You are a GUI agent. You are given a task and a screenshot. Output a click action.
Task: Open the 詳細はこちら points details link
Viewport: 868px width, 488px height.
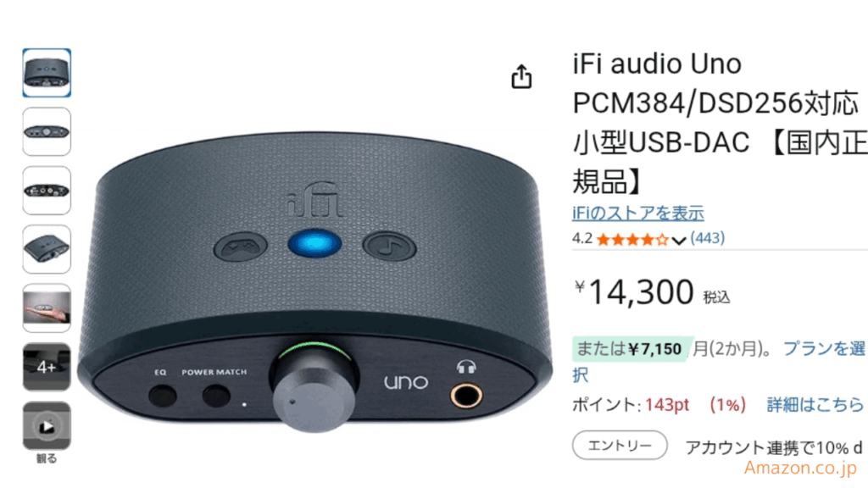coord(815,405)
